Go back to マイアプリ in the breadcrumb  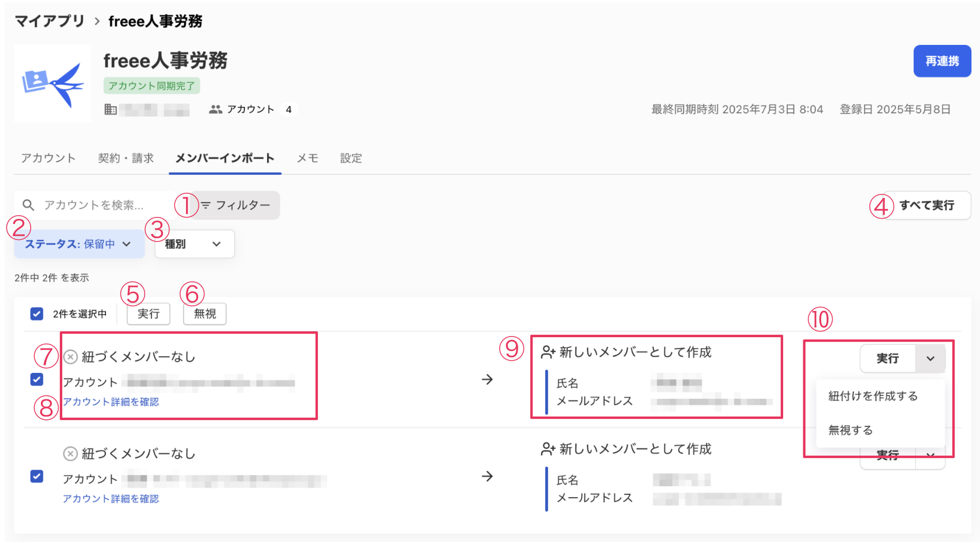(50, 21)
